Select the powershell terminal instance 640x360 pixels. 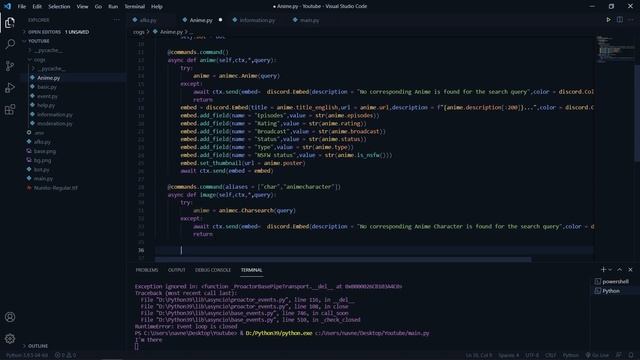point(611,281)
